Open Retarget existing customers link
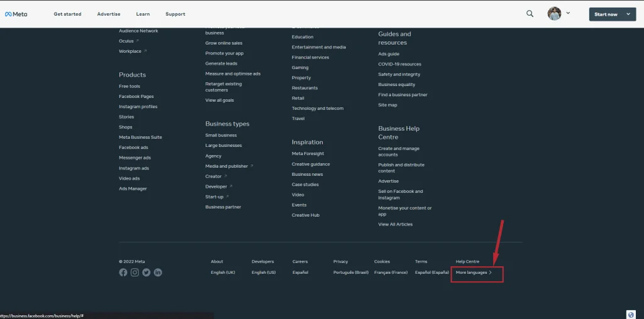Viewport: 644px width, 319px height. pyautogui.click(x=223, y=87)
